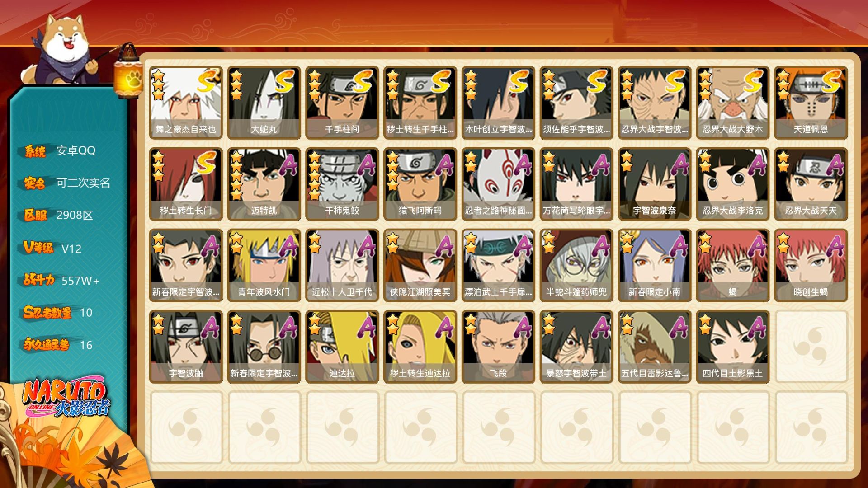Choose the 迪达拉 ninja card
The width and height of the screenshot is (868, 488).
point(342,347)
